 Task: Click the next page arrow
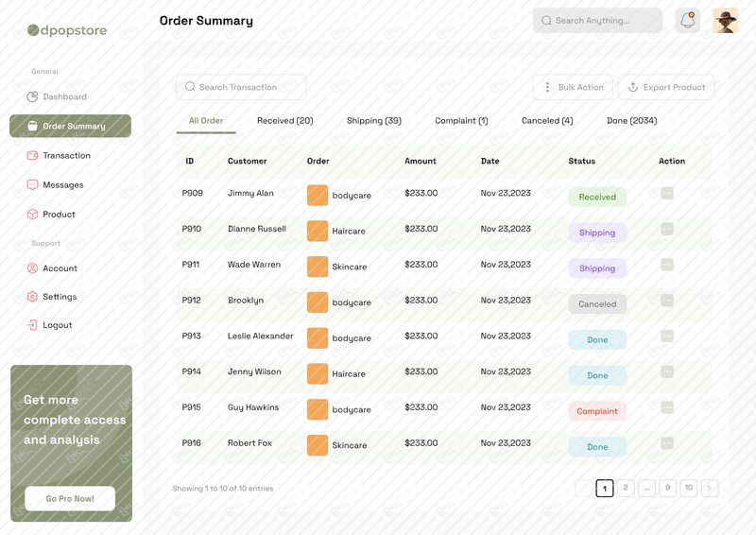[710, 488]
